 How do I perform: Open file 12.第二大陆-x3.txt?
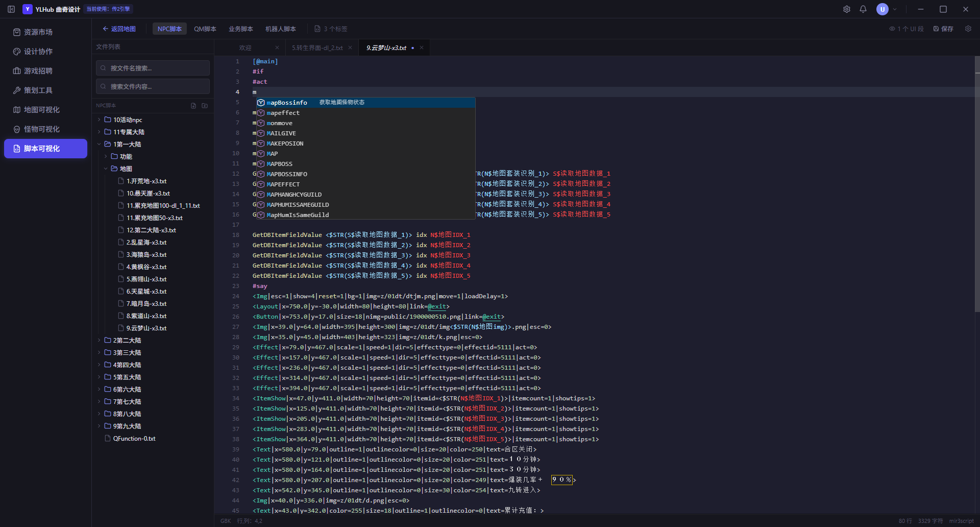coord(151,230)
